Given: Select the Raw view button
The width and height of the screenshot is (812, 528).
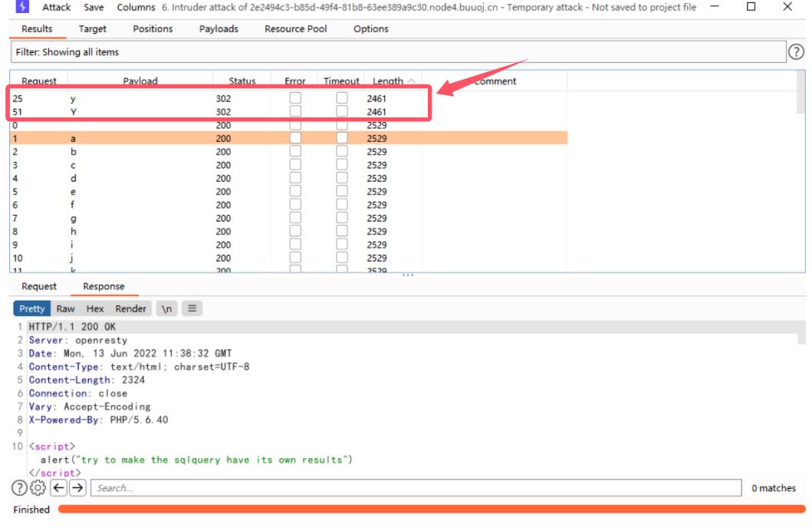Looking at the screenshot, I should point(66,309).
